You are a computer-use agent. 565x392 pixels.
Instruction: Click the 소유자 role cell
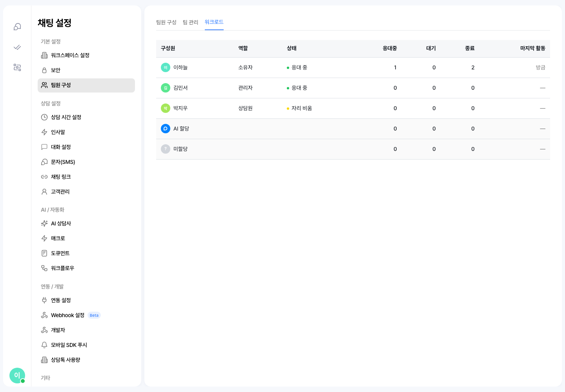coord(246,67)
